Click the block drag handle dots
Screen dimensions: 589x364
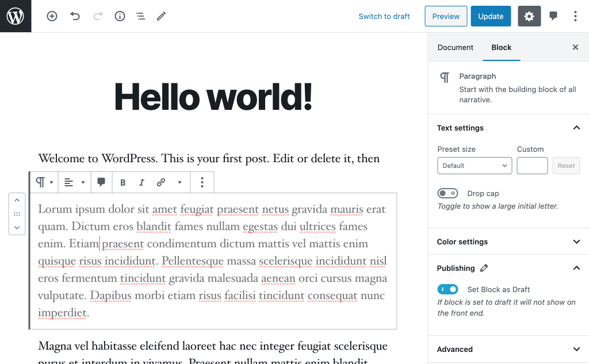[x=17, y=214]
